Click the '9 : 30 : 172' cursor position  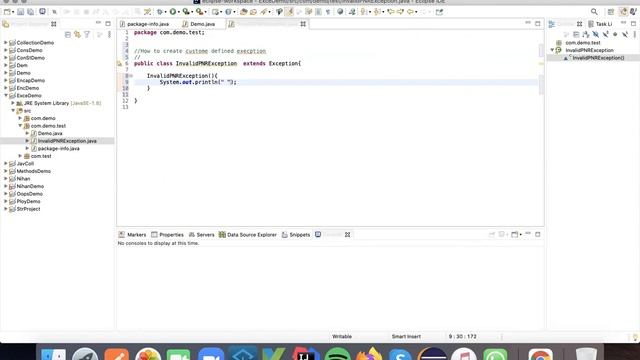point(462,336)
